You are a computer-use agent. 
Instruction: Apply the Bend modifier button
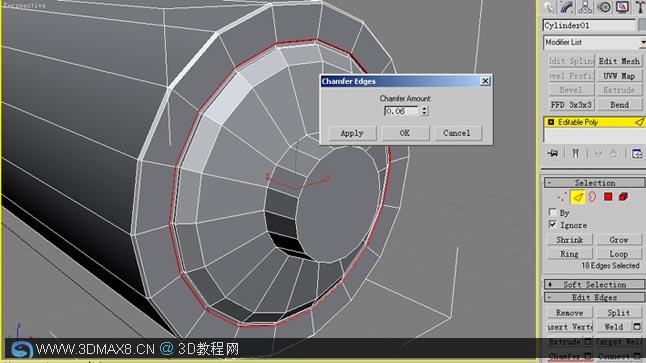point(619,105)
